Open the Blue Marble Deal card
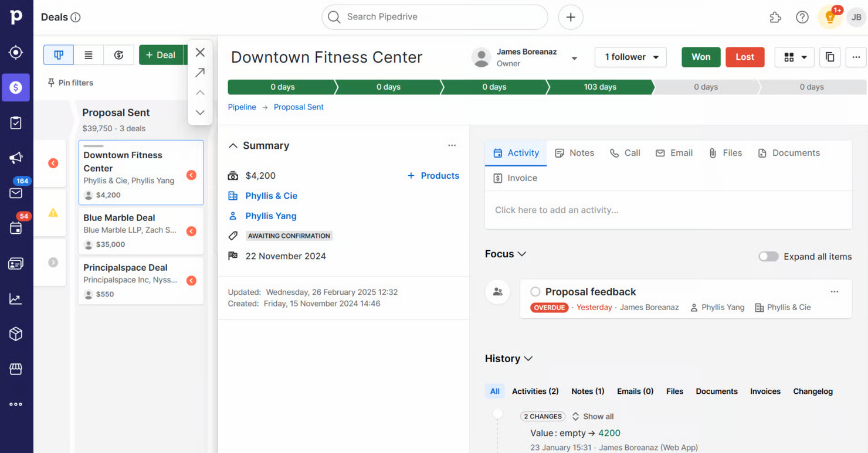 click(x=141, y=231)
